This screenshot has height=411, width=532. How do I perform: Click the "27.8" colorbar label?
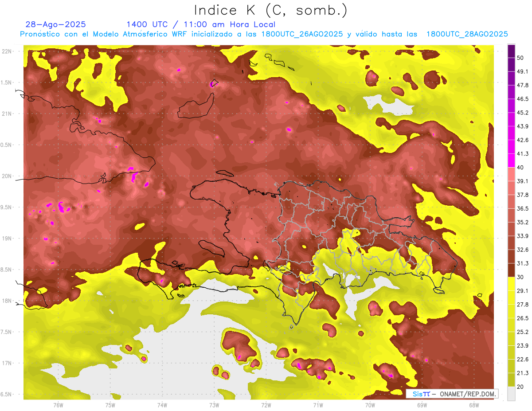pos(523,305)
